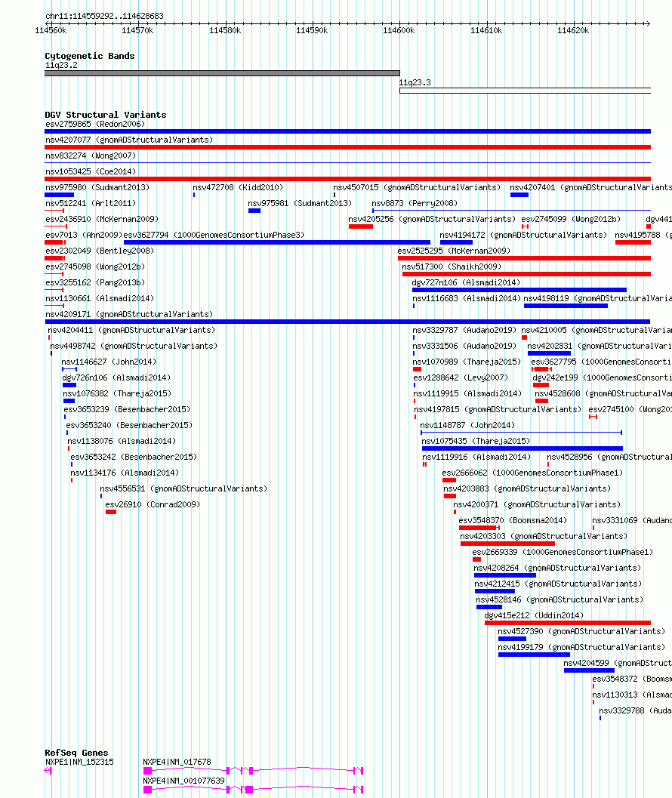
Task: Open nsv4199179 gnomAD variant
Action: 581,646
